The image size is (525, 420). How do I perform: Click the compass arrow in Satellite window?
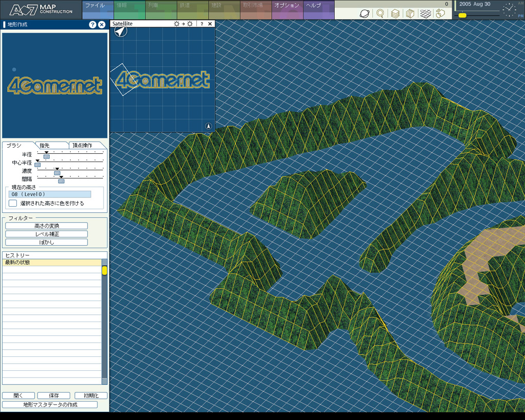click(120, 31)
